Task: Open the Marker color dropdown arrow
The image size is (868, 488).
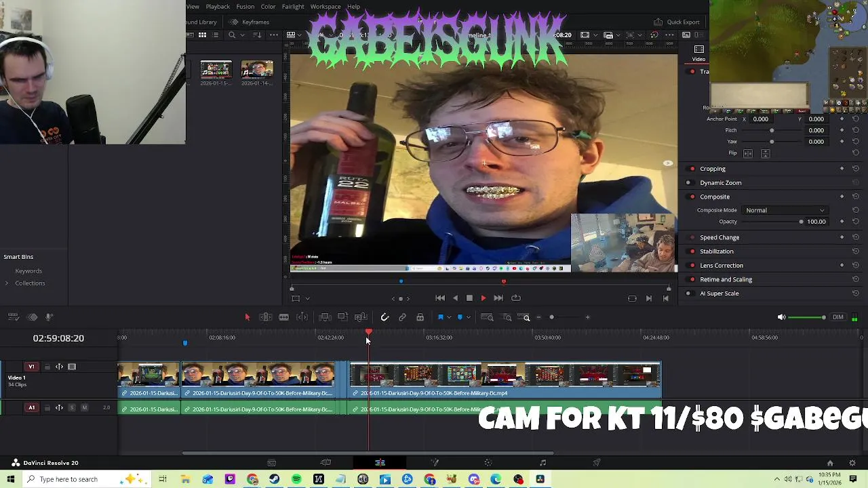Action: pos(469,317)
